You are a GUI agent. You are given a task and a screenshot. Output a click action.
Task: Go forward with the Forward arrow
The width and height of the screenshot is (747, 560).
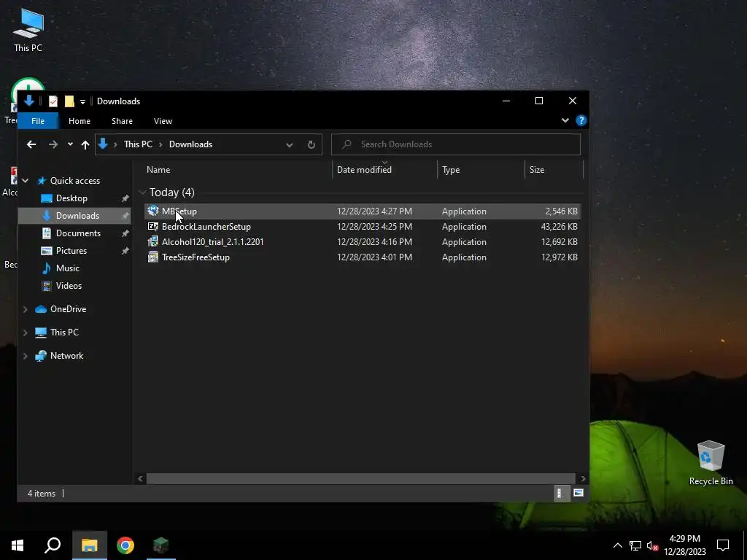tap(53, 144)
